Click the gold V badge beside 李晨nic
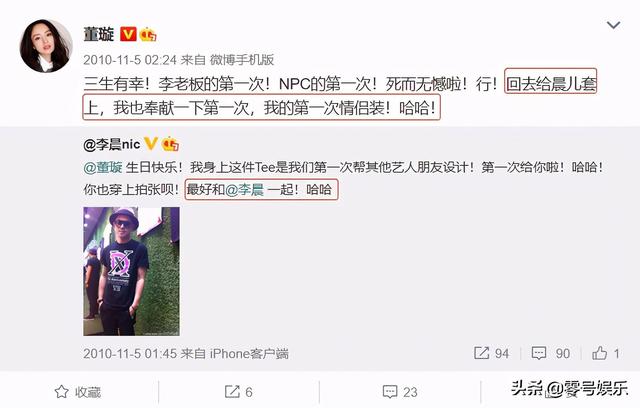 coord(151,144)
